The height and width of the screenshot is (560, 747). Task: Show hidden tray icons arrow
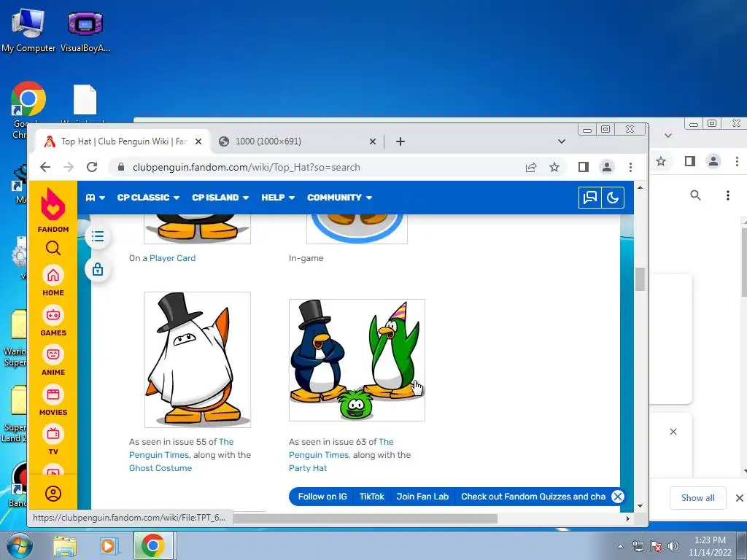coord(620,546)
